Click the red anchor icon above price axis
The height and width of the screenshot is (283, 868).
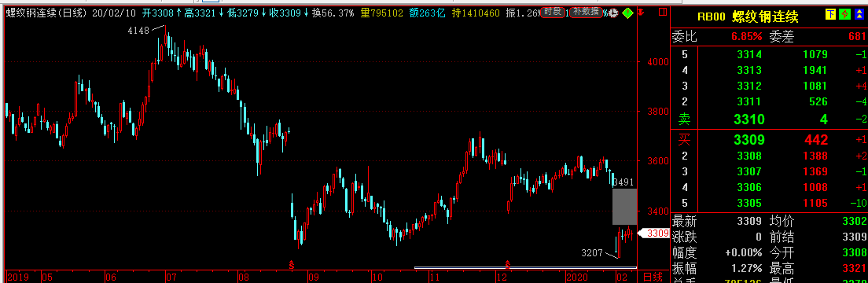click(x=641, y=12)
